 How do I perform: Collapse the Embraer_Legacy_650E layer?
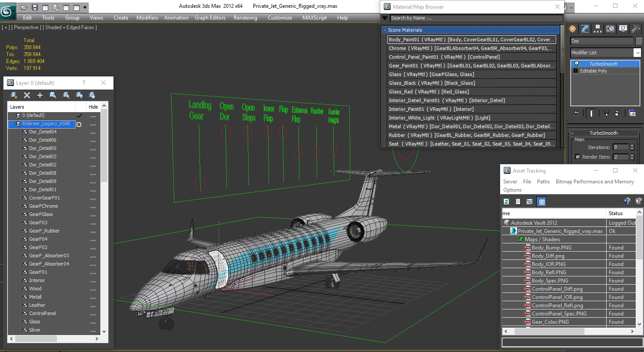11,124
